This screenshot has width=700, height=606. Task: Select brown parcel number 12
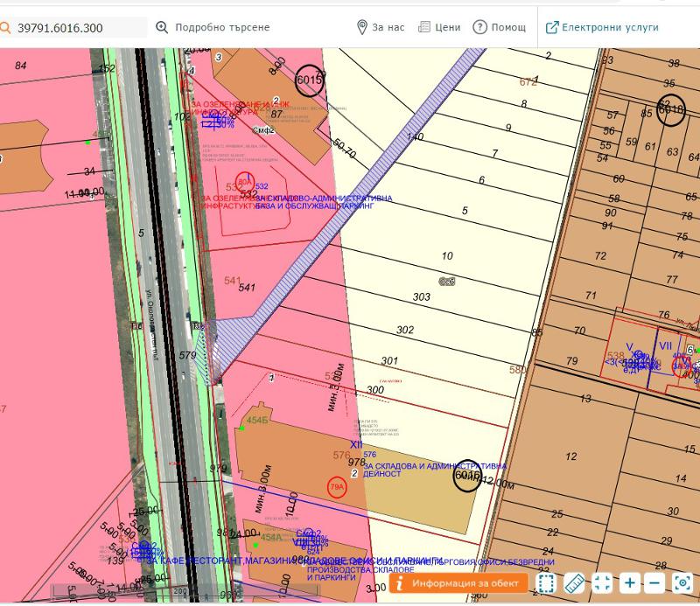[x=571, y=456]
